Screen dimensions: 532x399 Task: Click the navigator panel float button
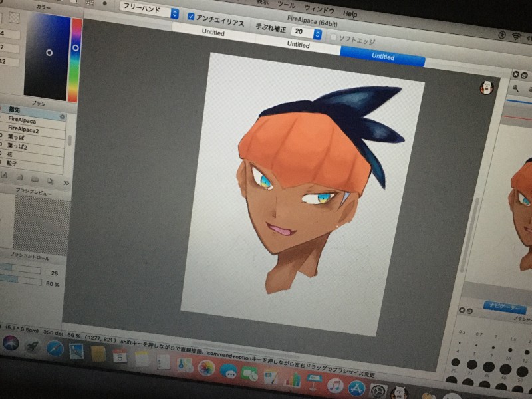(x=525, y=76)
